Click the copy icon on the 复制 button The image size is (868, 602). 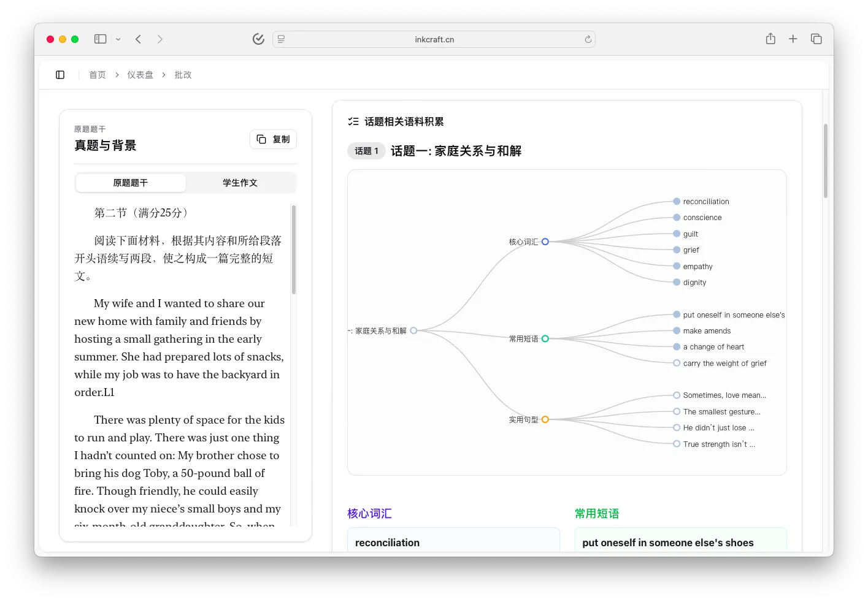click(261, 139)
